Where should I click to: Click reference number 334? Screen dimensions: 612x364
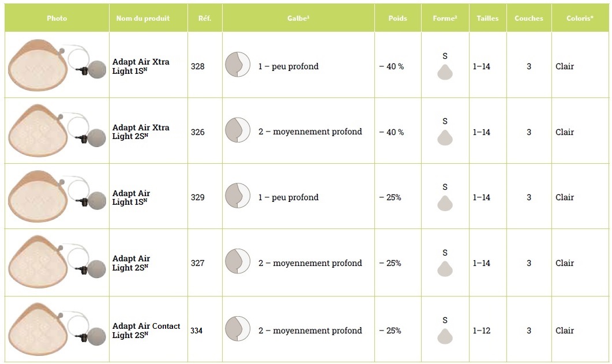pos(198,331)
